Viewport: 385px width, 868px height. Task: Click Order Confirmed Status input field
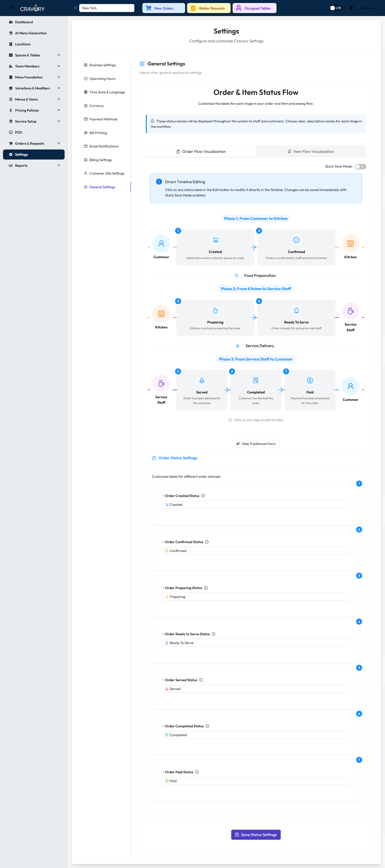tap(256, 551)
